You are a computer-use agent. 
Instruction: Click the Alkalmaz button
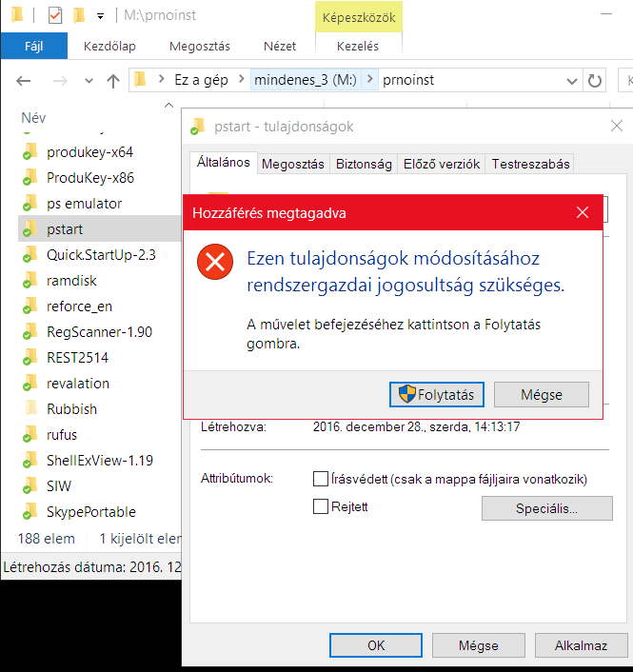click(581, 645)
